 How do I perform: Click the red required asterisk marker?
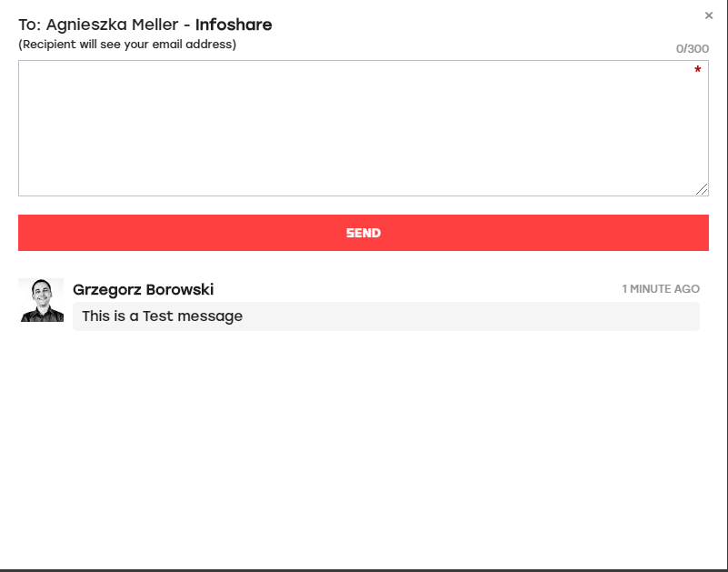[x=697, y=70]
